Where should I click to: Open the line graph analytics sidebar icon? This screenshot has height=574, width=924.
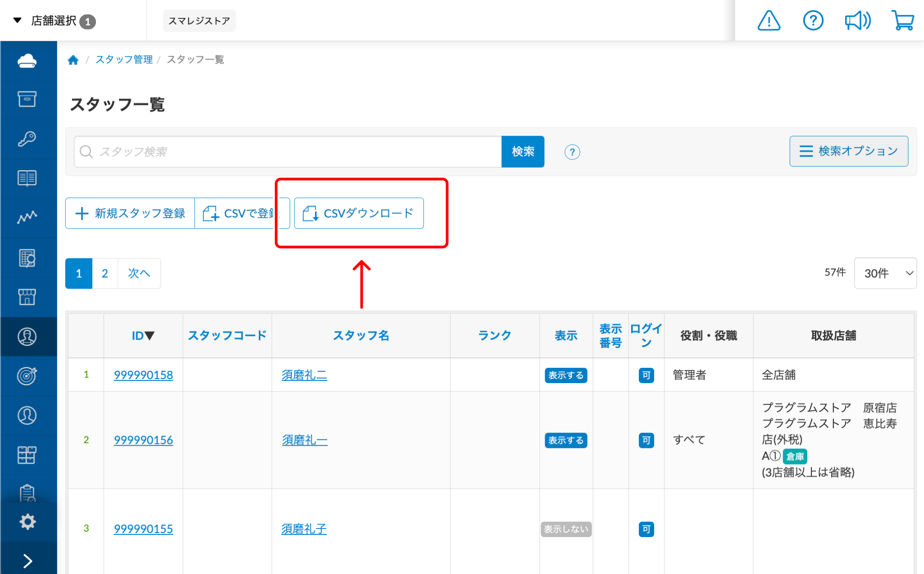pyautogui.click(x=27, y=217)
